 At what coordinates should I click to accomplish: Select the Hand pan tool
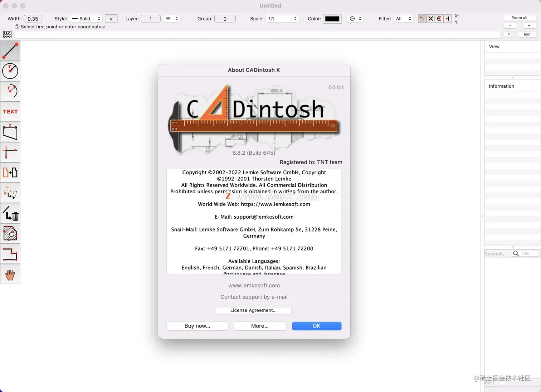click(10, 275)
